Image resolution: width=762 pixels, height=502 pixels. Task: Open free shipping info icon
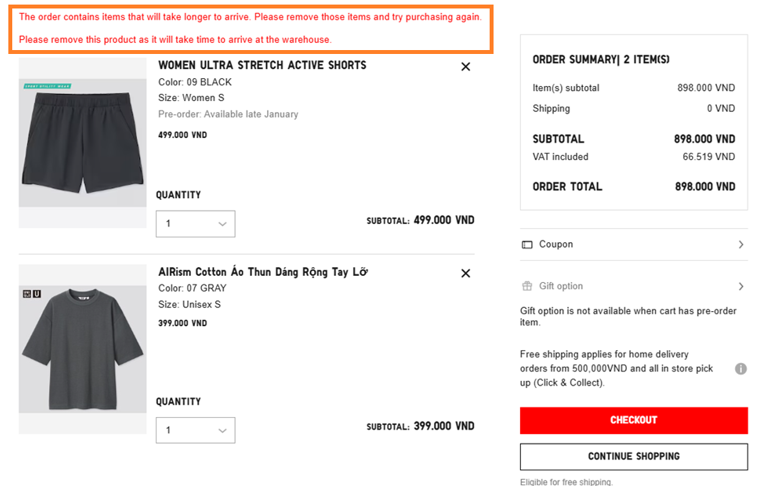741,369
